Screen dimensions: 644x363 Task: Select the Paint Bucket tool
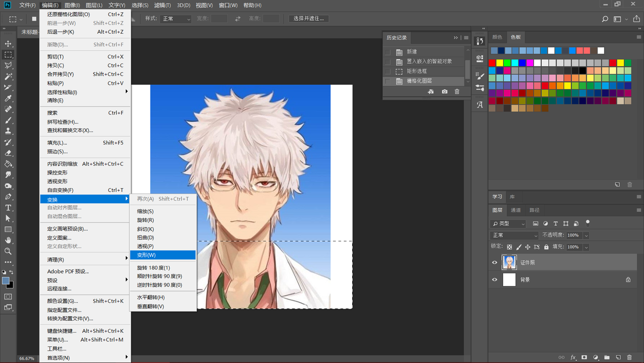point(8,164)
